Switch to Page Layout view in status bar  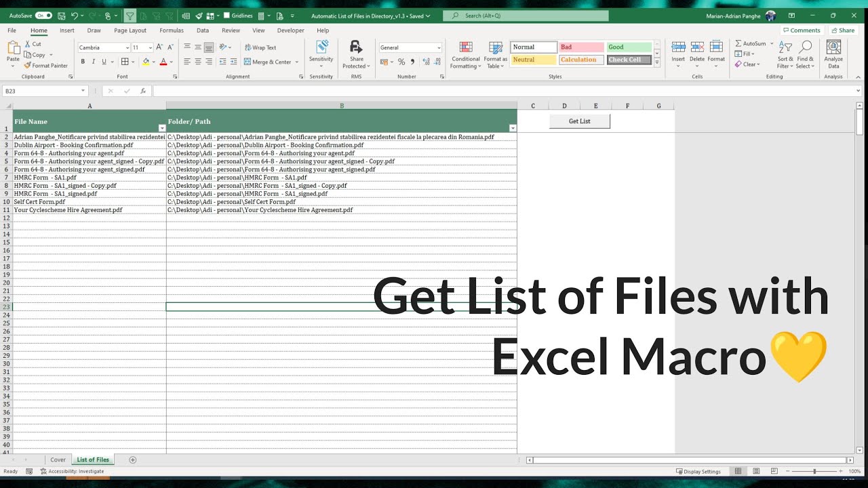tap(756, 471)
